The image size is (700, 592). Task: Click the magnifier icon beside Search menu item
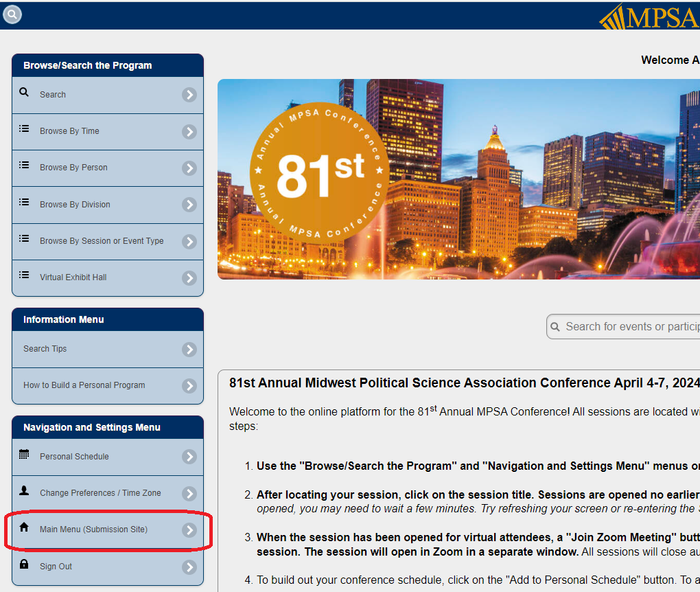tap(24, 93)
